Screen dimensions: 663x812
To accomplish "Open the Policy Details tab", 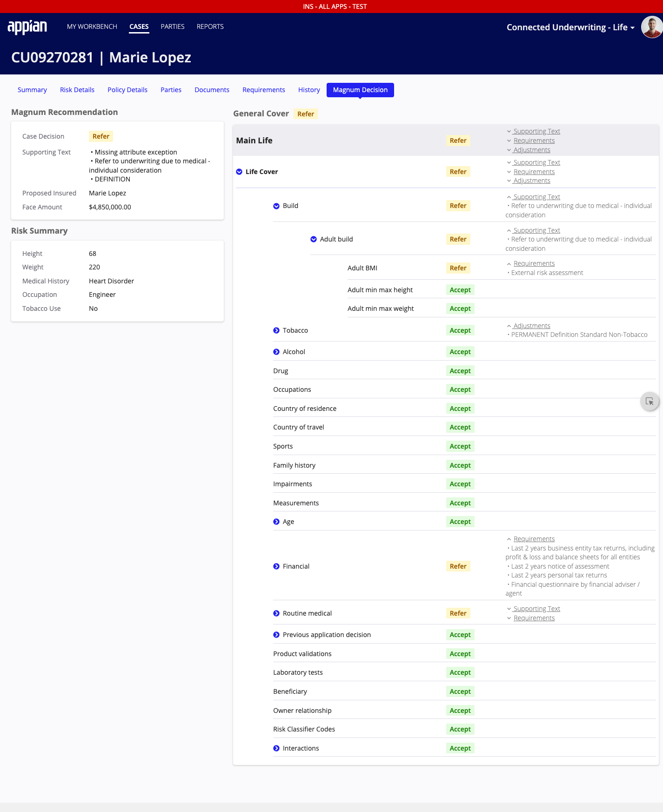I will (127, 90).
